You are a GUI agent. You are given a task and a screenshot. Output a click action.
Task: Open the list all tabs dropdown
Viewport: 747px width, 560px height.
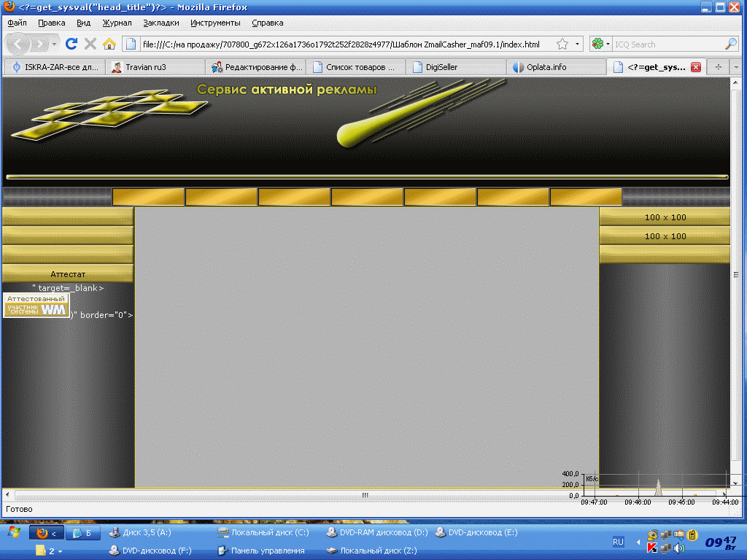pyautogui.click(x=736, y=67)
